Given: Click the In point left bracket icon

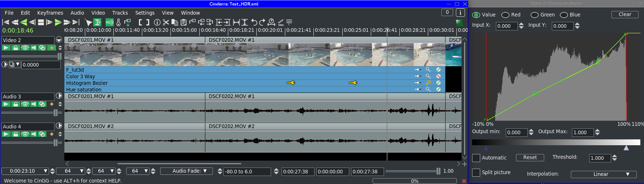Looking at the screenshot, I should (x=140, y=22).
